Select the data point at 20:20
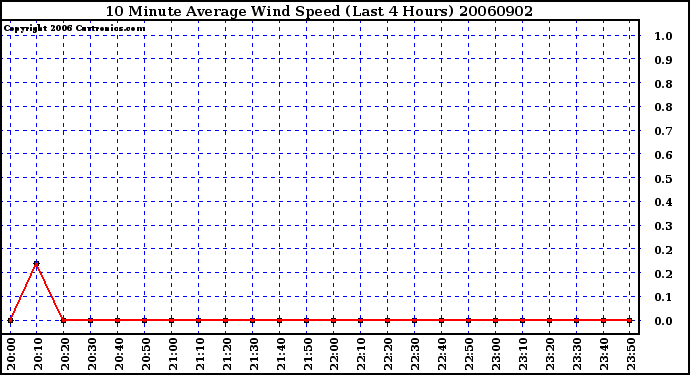The width and height of the screenshot is (690, 375). click(x=63, y=320)
